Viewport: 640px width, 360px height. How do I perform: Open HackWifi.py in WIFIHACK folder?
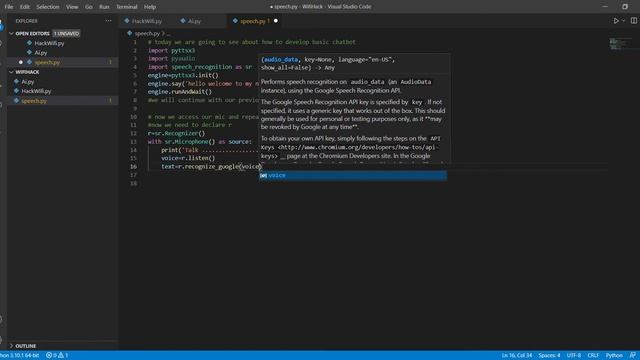click(x=36, y=91)
